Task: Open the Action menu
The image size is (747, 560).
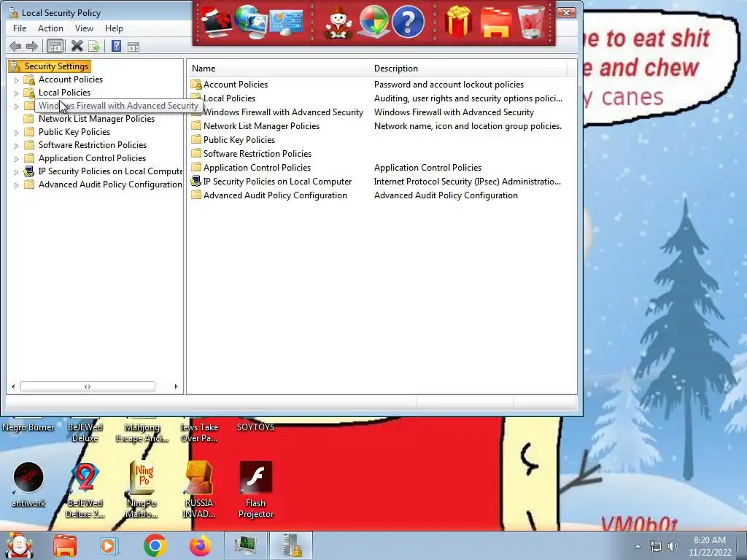Action: (50, 28)
